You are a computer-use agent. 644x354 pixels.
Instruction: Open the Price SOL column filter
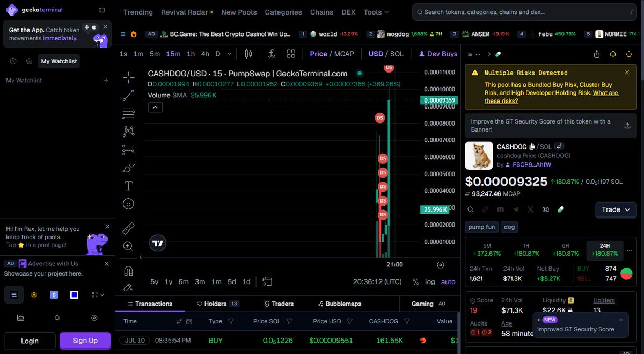point(289,321)
